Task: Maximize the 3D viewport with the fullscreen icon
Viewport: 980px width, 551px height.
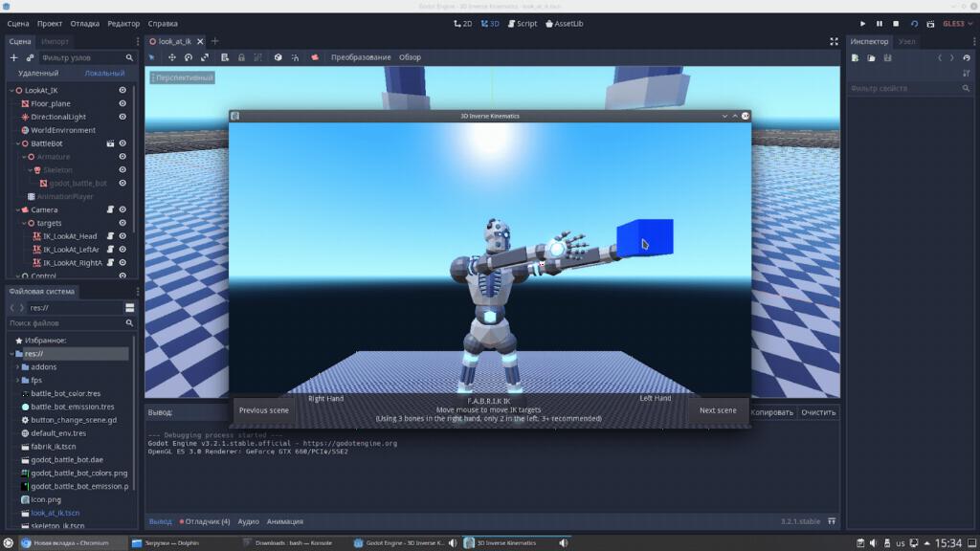Action: coord(834,41)
